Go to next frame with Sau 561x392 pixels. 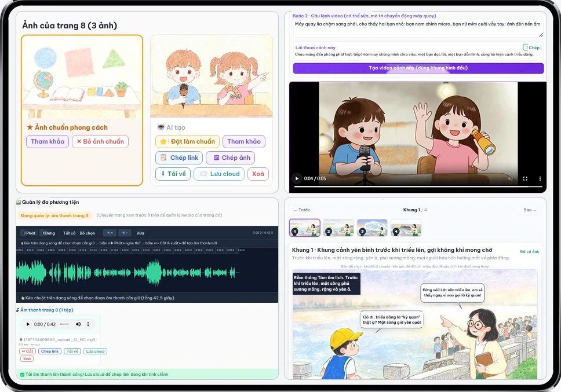coord(530,210)
